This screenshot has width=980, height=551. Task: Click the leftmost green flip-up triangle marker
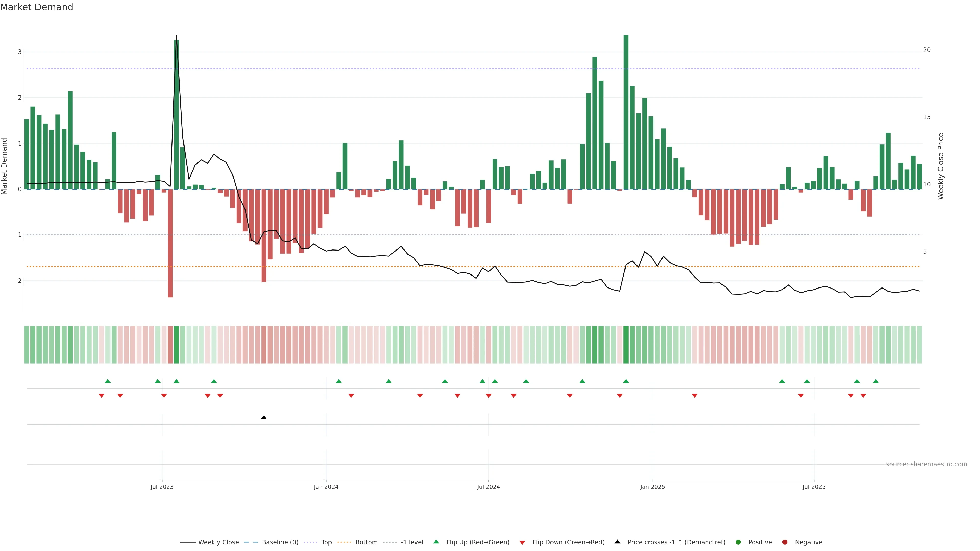coord(108,381)
